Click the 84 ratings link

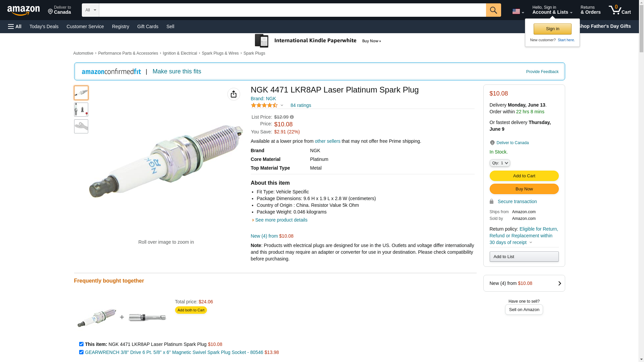pyautogui.click(x=301, y=105)
